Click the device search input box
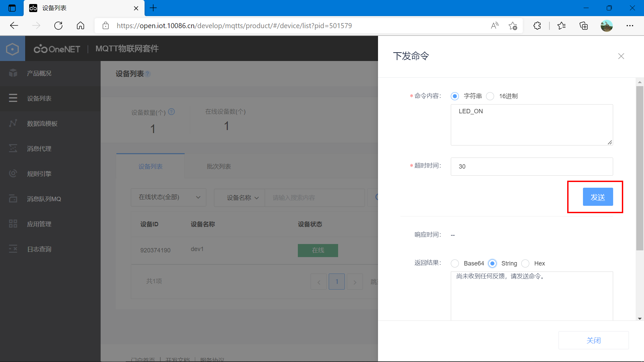The width and height of the screenshot is (644, 362). [x=315, y=198]
